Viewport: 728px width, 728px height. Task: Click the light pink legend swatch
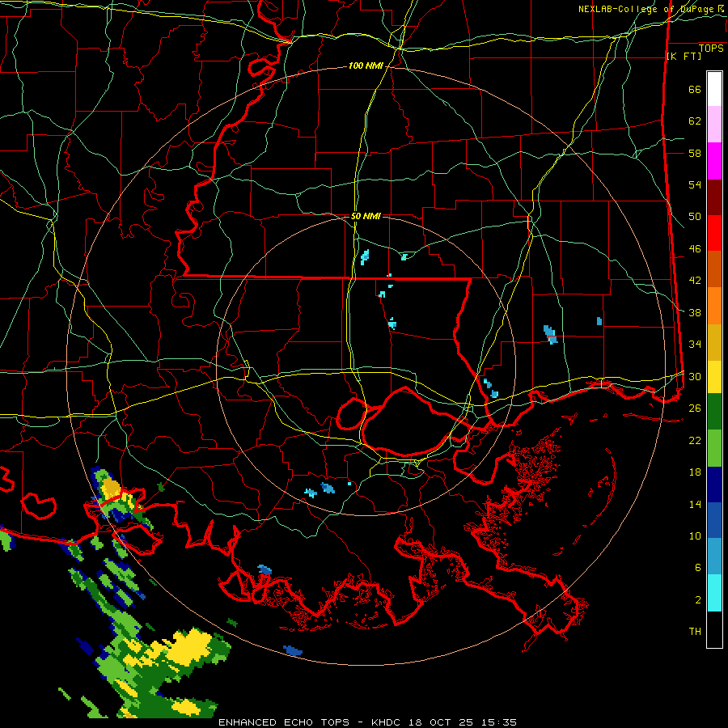click(x=714, y=125)
